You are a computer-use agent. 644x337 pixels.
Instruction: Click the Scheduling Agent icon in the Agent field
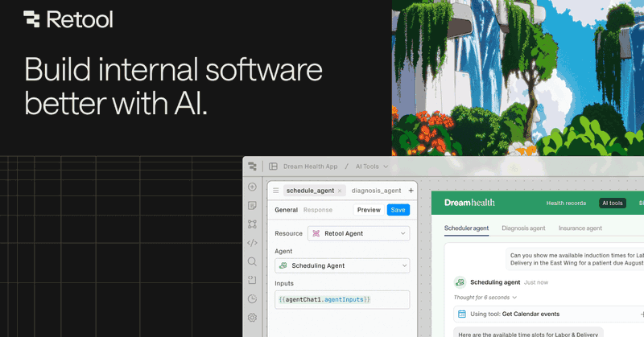[x=283, y=265]
